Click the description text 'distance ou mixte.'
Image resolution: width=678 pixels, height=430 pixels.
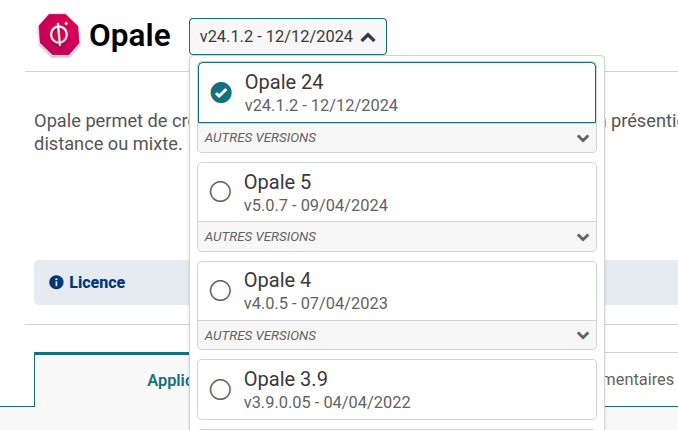click(108, 144)
